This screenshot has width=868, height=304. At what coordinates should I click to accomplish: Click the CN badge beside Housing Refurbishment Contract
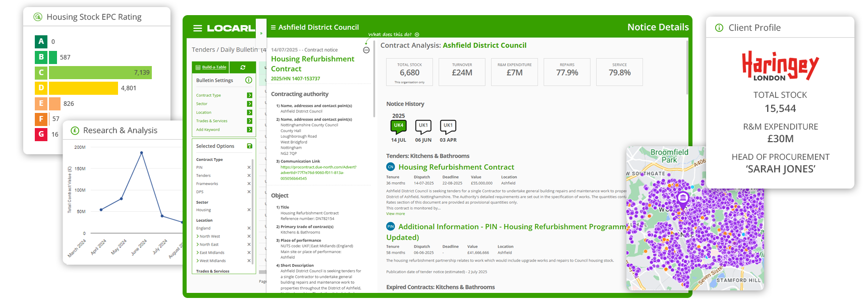pos(390,167)
